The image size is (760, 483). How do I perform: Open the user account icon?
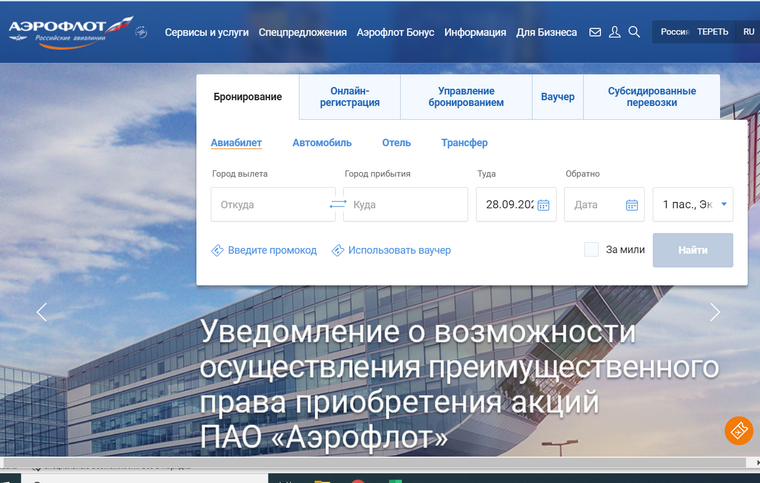coord(615,32)
